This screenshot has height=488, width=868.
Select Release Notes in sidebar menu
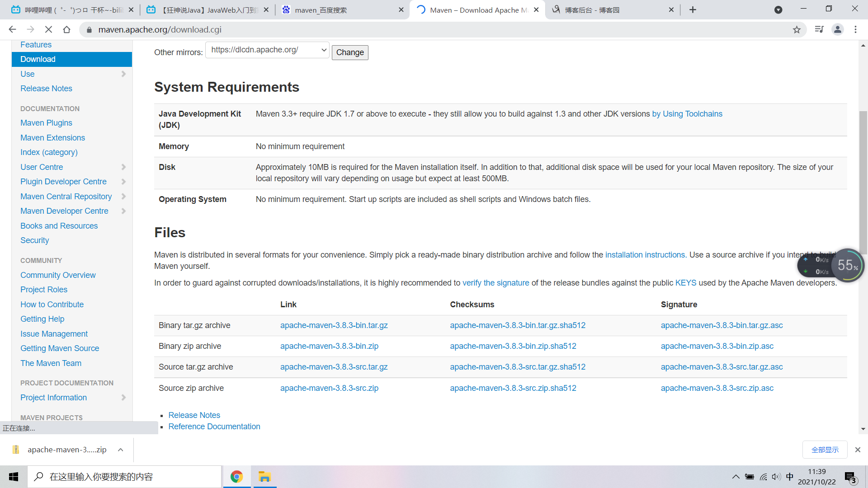point(46,89)
